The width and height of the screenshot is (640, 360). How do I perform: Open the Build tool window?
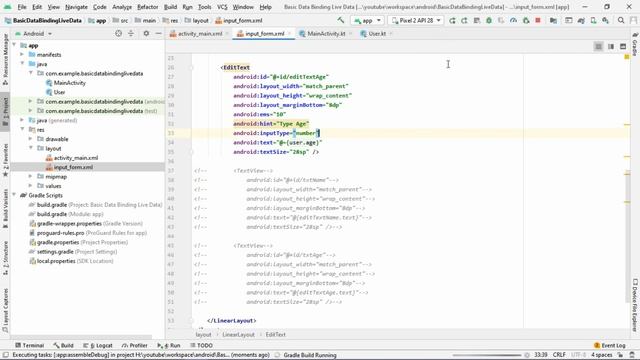click(63, 345)
